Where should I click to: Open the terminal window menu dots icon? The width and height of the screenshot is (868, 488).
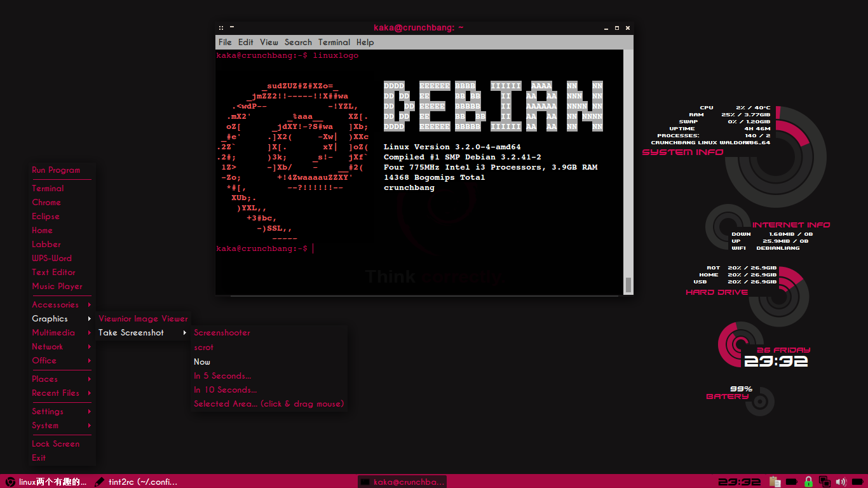click(x=221, y=28)
